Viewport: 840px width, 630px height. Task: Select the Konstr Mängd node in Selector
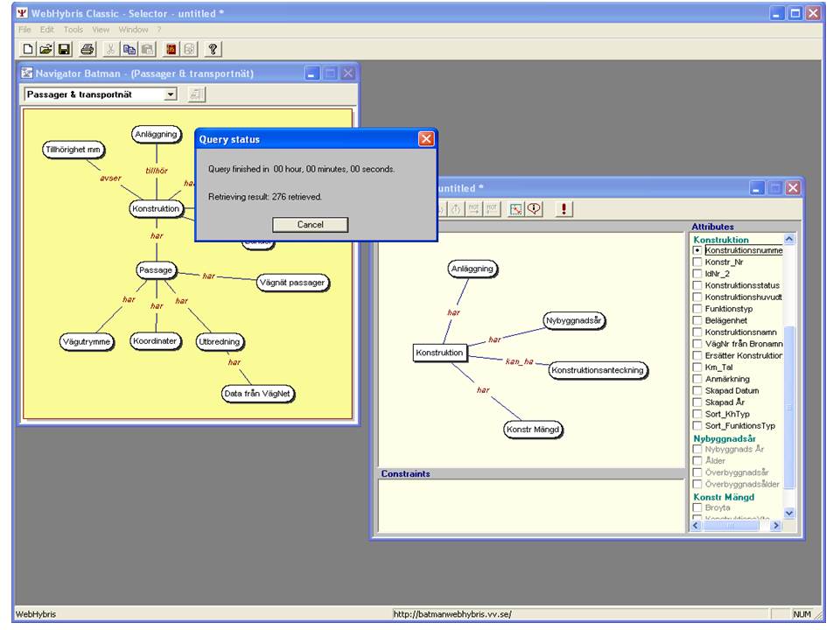(533, 430)
